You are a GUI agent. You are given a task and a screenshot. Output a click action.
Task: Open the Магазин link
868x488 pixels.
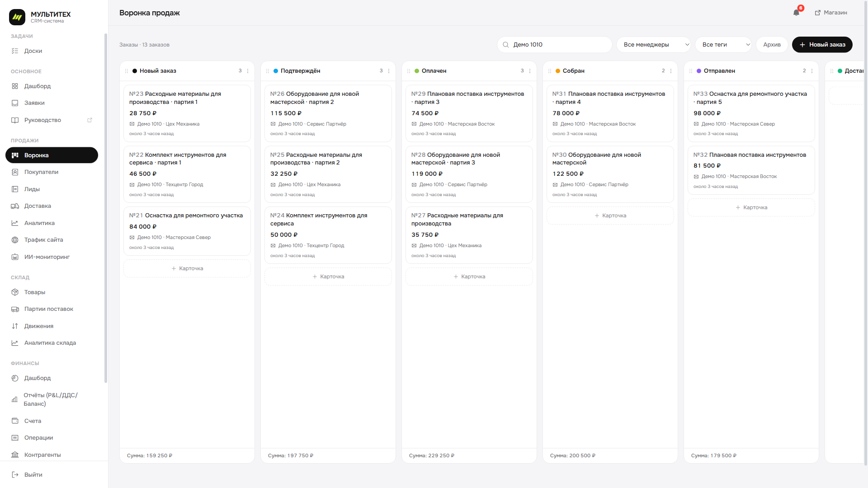point(831,13)
